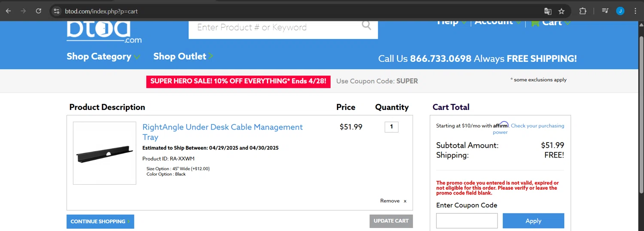Image resolution: width=644 pixels, height=231 pixels.
Task: Expand the Shop Category menu
Action: point(103,57)
